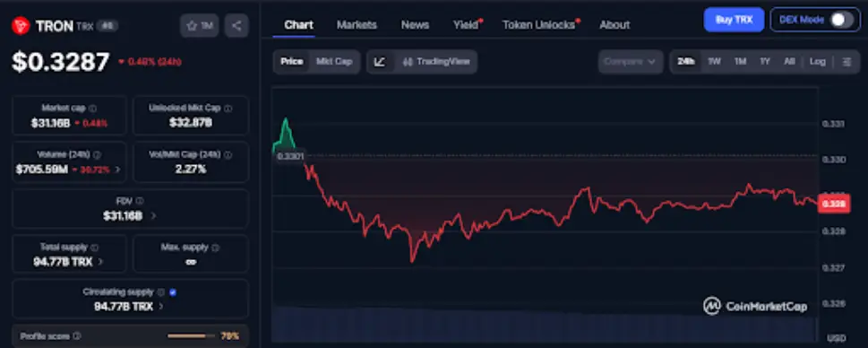Click the USD currency label on chart

836,338
